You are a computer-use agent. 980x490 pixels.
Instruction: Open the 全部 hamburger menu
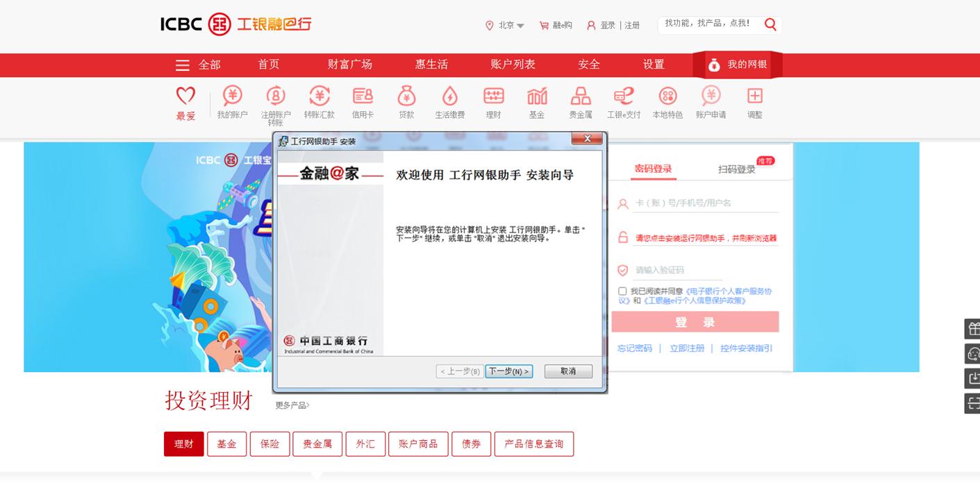[x=183, y=65]
